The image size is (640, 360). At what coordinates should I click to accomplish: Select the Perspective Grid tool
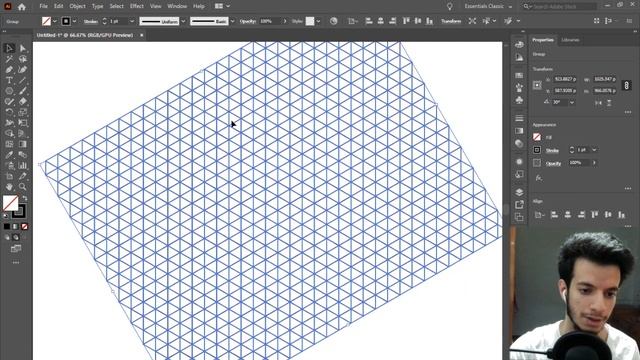pos(22,133)
